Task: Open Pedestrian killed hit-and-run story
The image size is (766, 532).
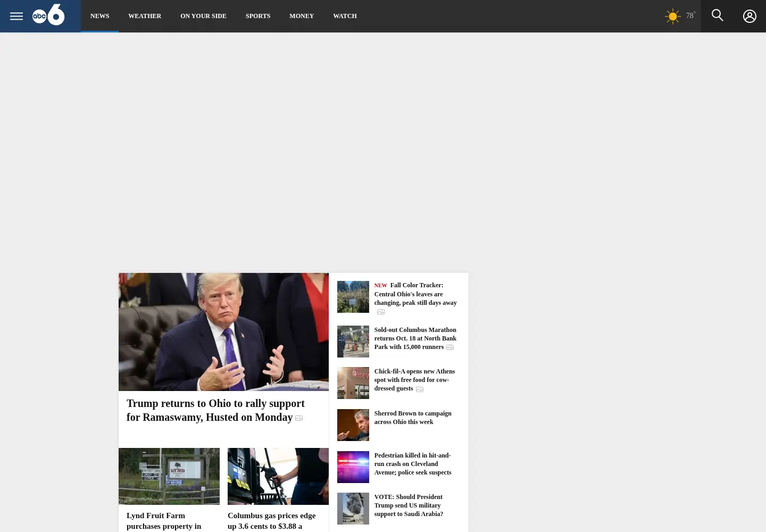Action: click(x=413, y=464)
